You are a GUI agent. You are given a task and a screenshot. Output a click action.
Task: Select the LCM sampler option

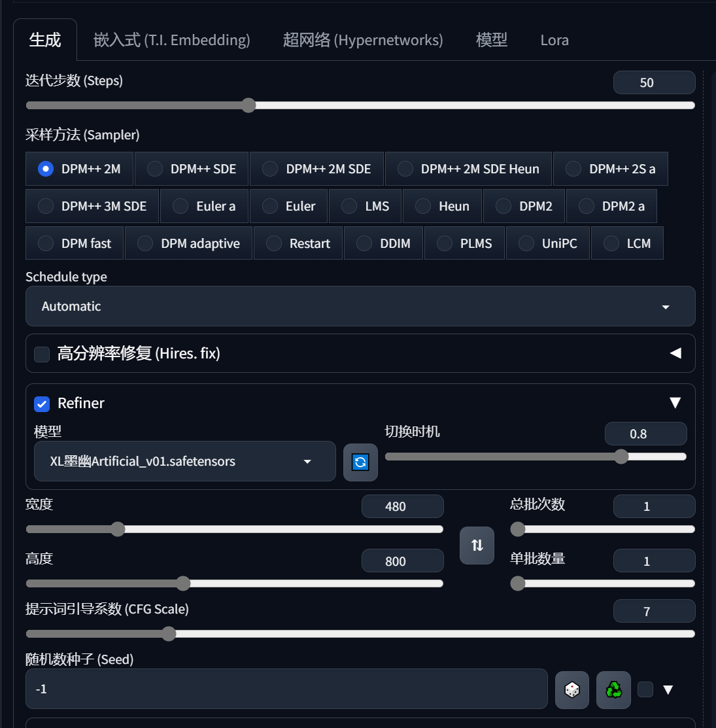click(x=627, y=243)
